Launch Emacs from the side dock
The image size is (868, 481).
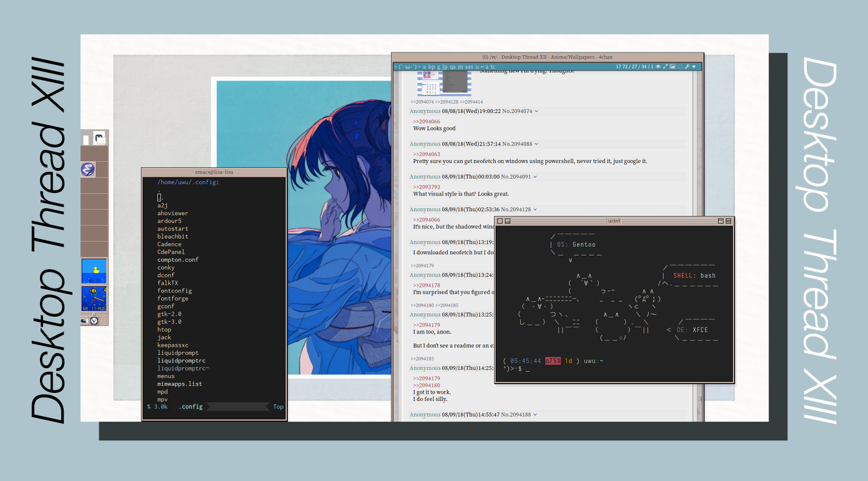pos(88,169)
